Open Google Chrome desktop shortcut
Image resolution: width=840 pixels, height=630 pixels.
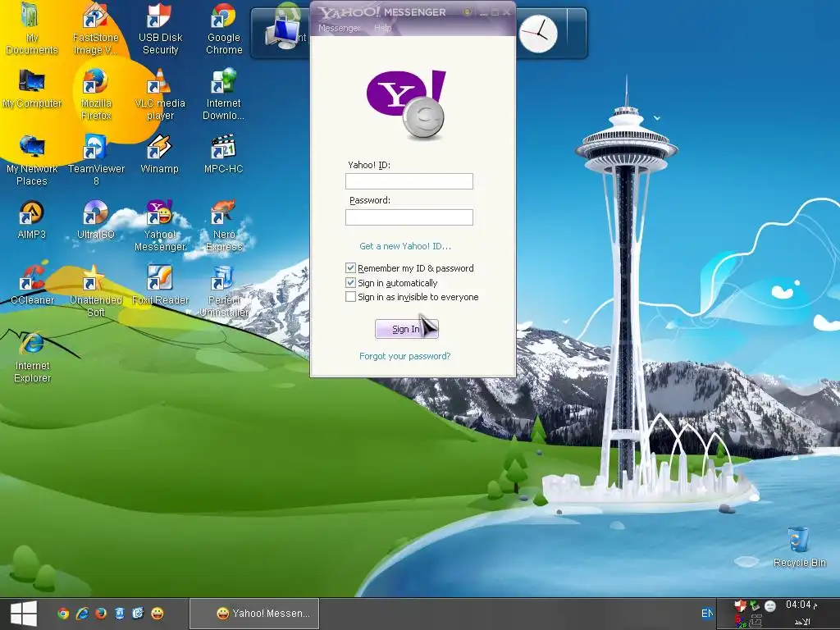coord(224,29)
